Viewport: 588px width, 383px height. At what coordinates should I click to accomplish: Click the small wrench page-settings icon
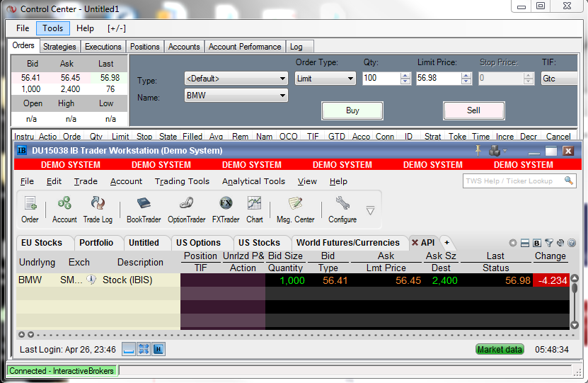coord(560,243)
